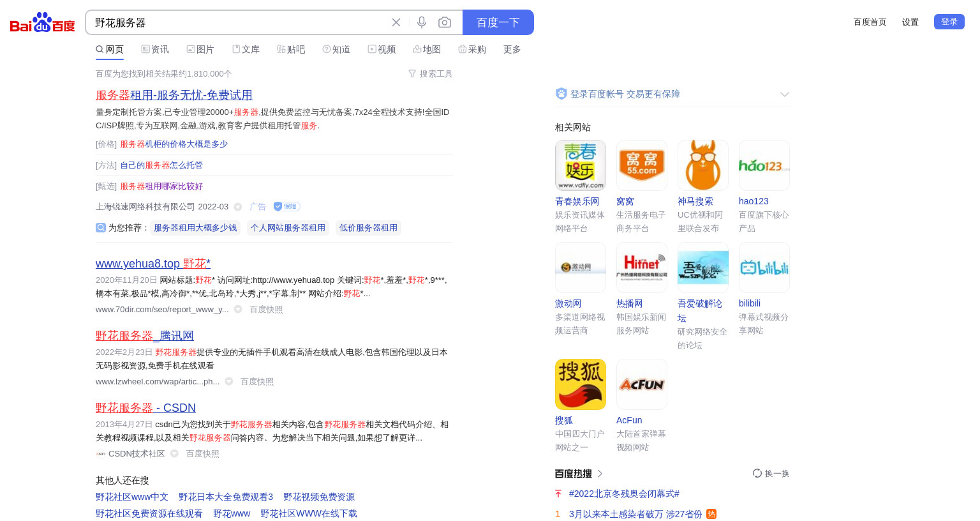Click the 百度为您找到相关结果约1,810,000个 count text

164,74
